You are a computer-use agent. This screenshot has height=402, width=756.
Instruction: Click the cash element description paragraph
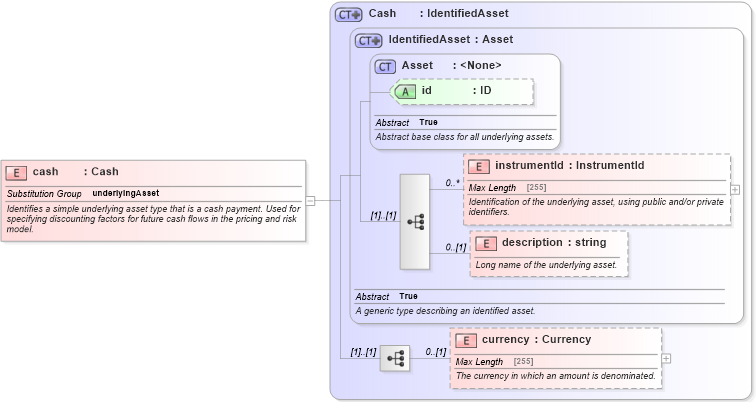153,219
